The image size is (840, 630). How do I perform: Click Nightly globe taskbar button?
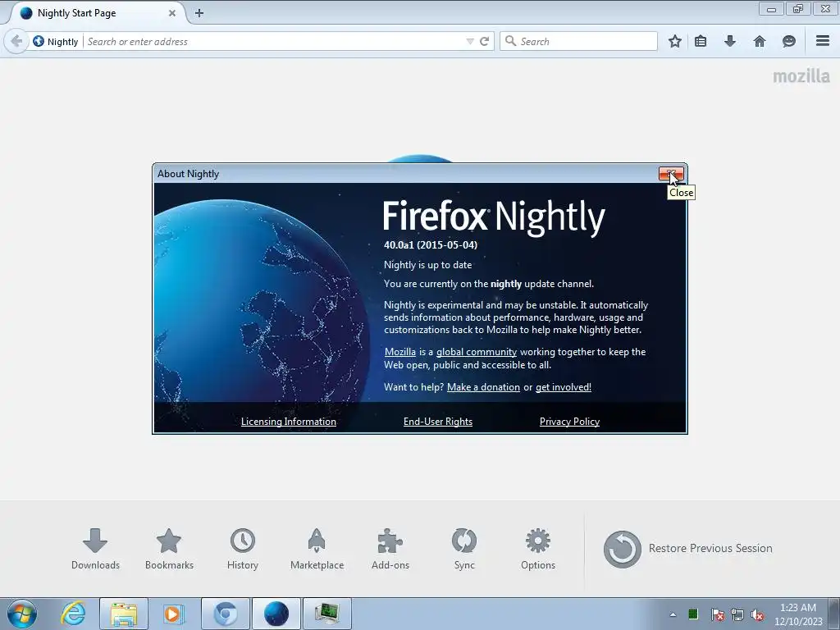pos(276,614)
